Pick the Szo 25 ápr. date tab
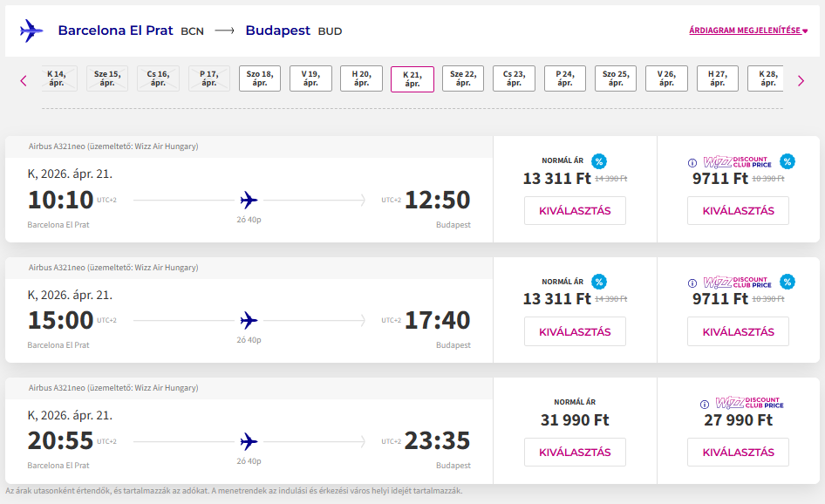This screenshot has width=825, height=504. (x=616, y=78)
